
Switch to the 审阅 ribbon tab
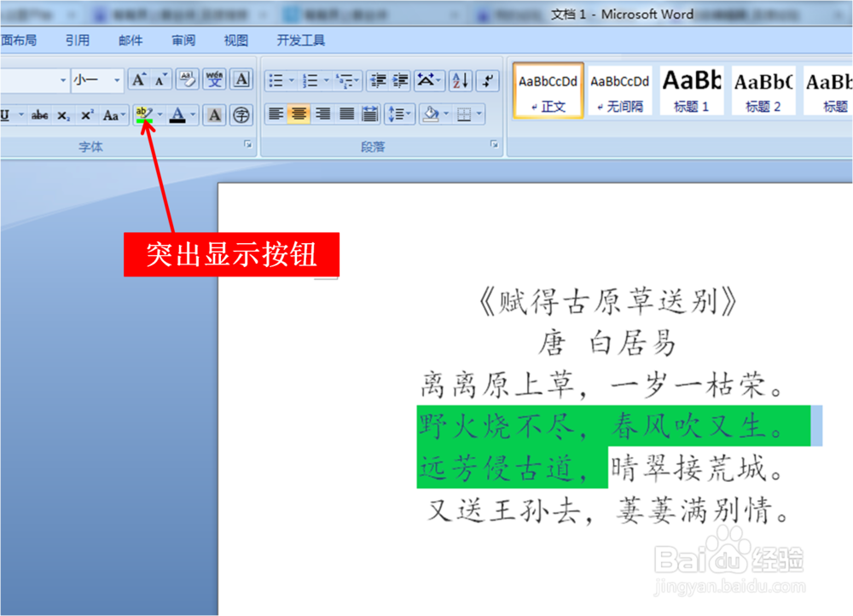tap(183, 39)
